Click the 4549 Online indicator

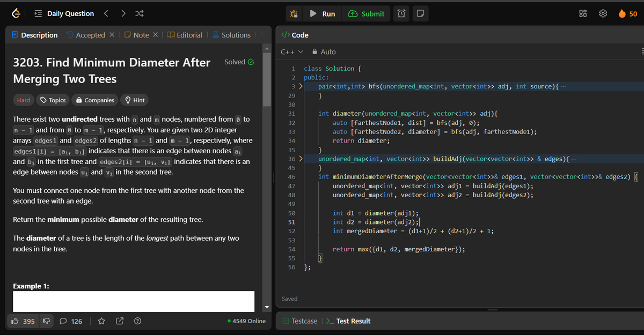246,321
